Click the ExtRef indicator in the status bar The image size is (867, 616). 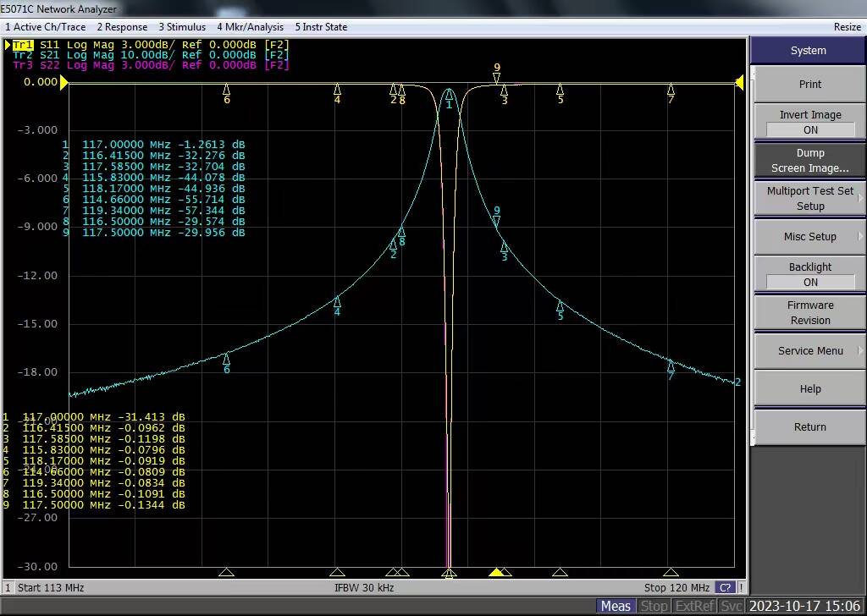pos(694,605)
